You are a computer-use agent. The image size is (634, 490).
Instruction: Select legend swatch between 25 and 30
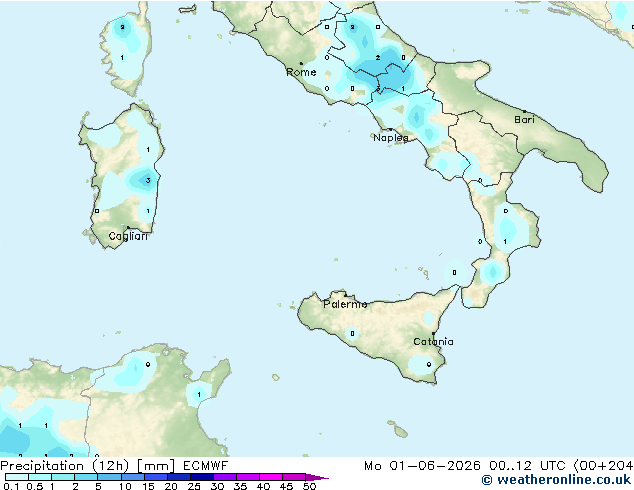[201, 477]
